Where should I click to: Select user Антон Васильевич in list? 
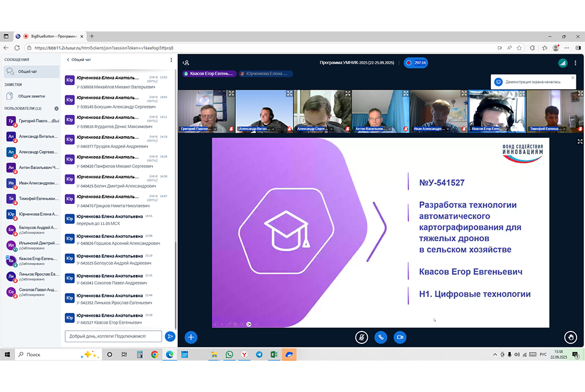pos(33,167)
